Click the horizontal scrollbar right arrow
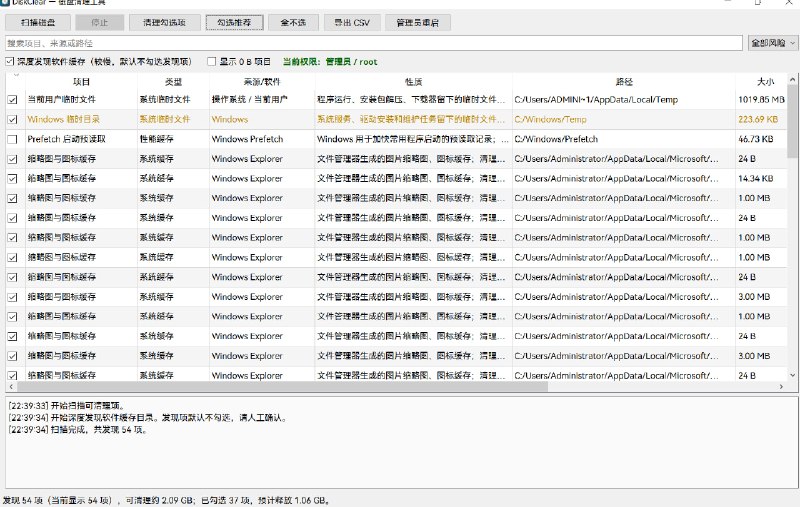 781,387
